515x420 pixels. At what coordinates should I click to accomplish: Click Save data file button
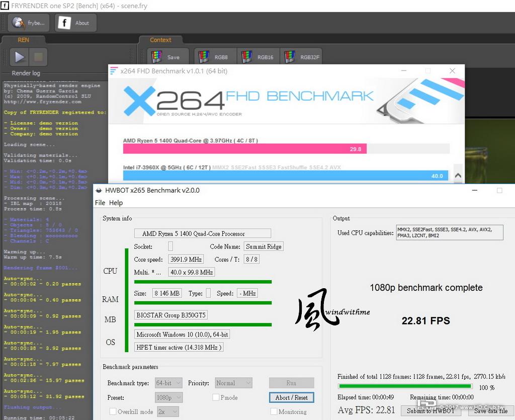click(491, 410)
